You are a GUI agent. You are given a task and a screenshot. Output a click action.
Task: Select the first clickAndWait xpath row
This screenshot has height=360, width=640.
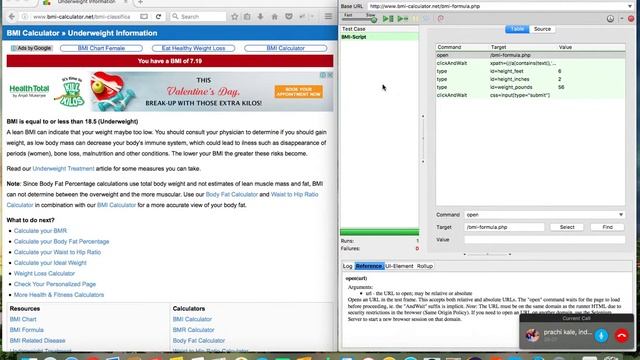[530, 63]
